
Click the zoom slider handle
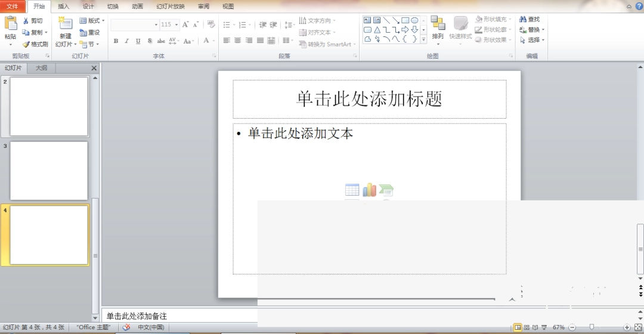[592, 327]
